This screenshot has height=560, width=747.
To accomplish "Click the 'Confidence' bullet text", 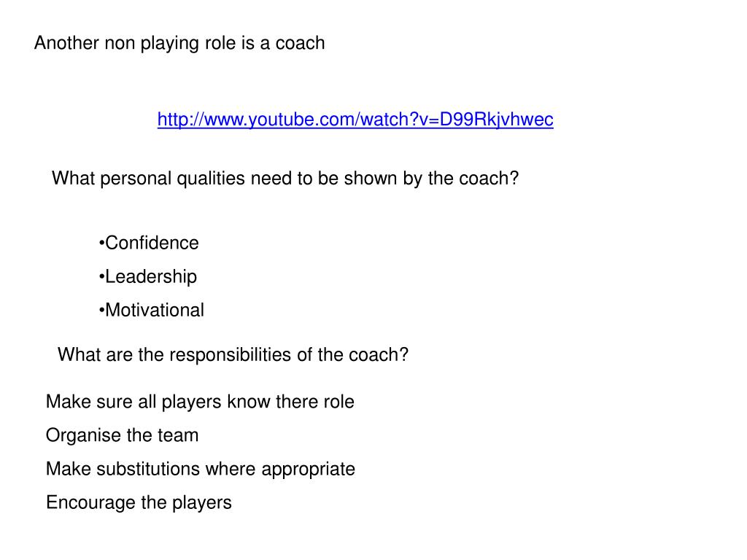I will point(152,243).
